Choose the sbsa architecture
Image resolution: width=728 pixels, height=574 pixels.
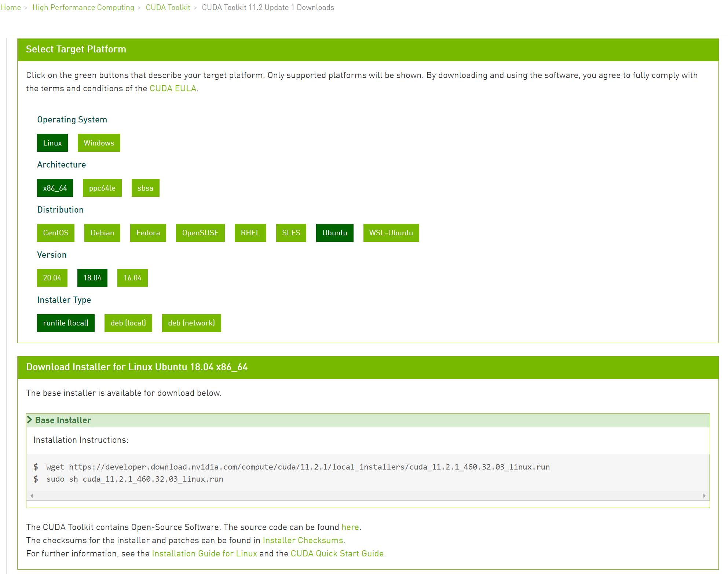pos(145,188)
